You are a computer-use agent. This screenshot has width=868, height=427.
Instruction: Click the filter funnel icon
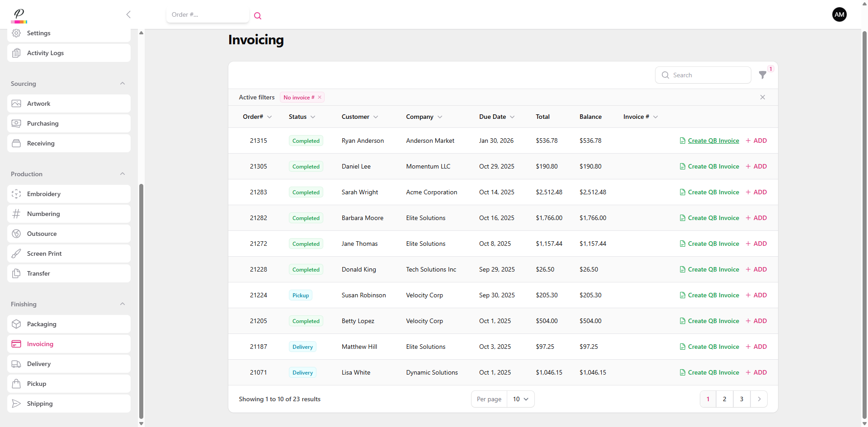762,75
